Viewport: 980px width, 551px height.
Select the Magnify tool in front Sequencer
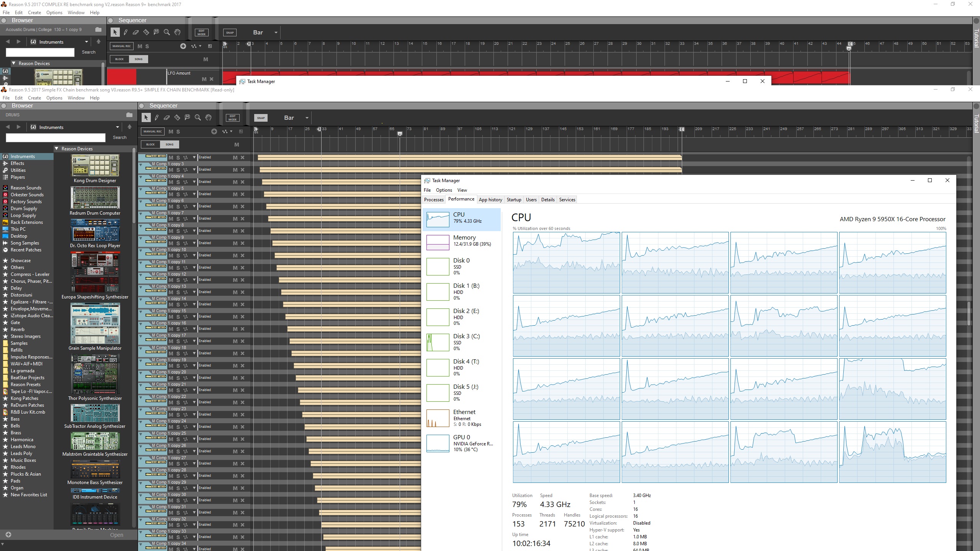198,117
